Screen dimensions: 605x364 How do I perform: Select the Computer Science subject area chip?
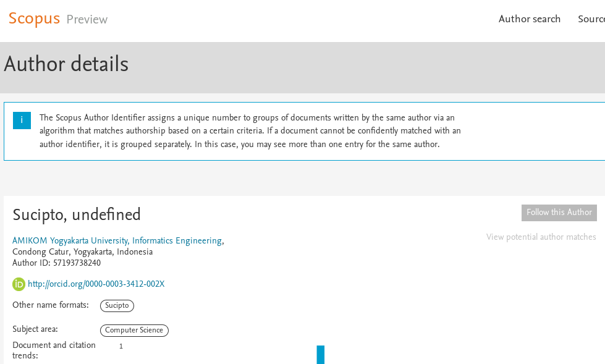click(134, 330)
